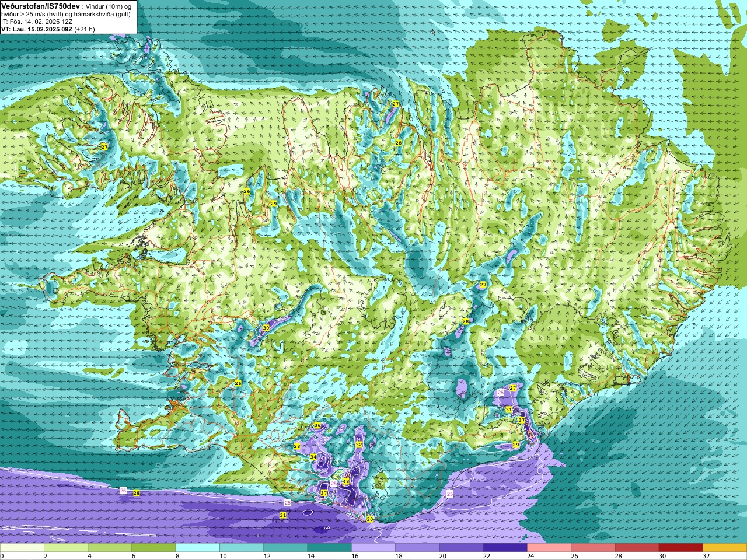Click the yellow gust label '32'
The image size is (747, 560).
359,444
